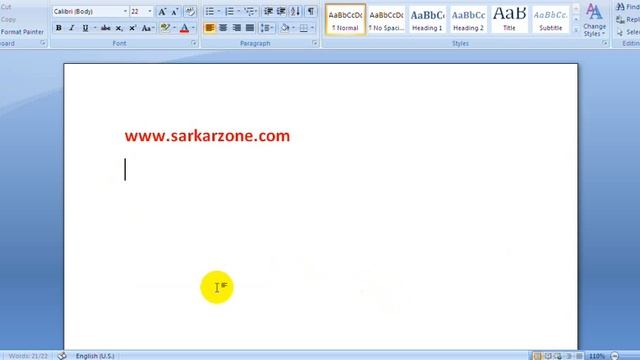Select Align Text Right
This screenshot has width=640, height=360.
click(236, 28)
